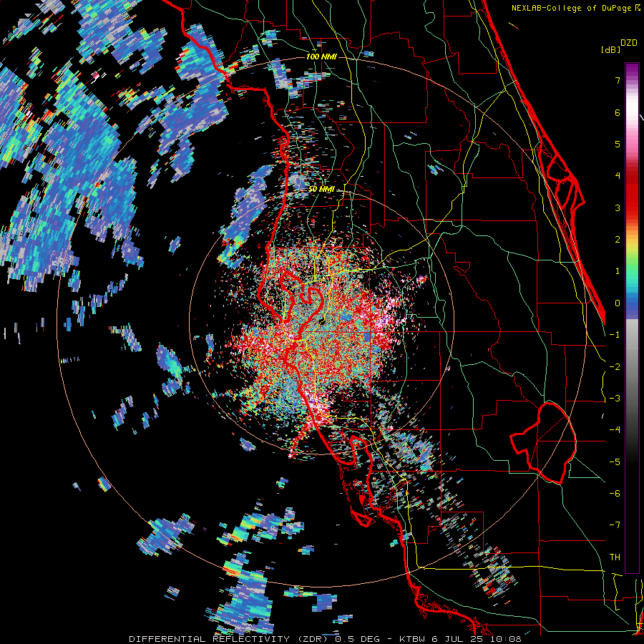
Task: Click the KTBW station identifier
Action: (x=413, y=639)
